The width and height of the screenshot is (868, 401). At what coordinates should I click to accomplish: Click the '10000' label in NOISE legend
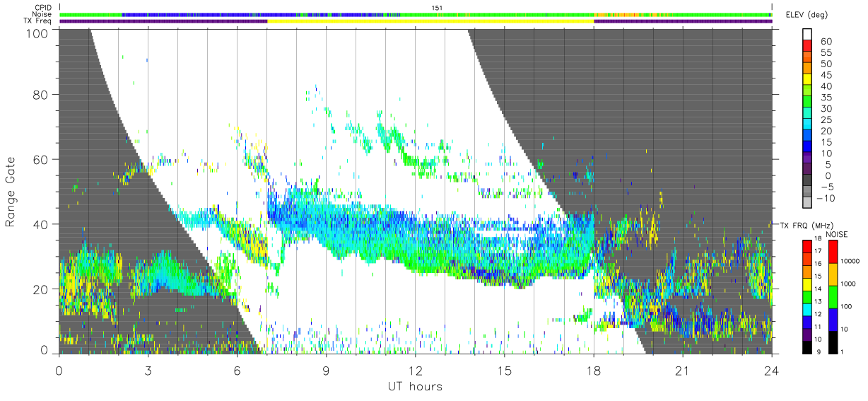coord(850,261)
